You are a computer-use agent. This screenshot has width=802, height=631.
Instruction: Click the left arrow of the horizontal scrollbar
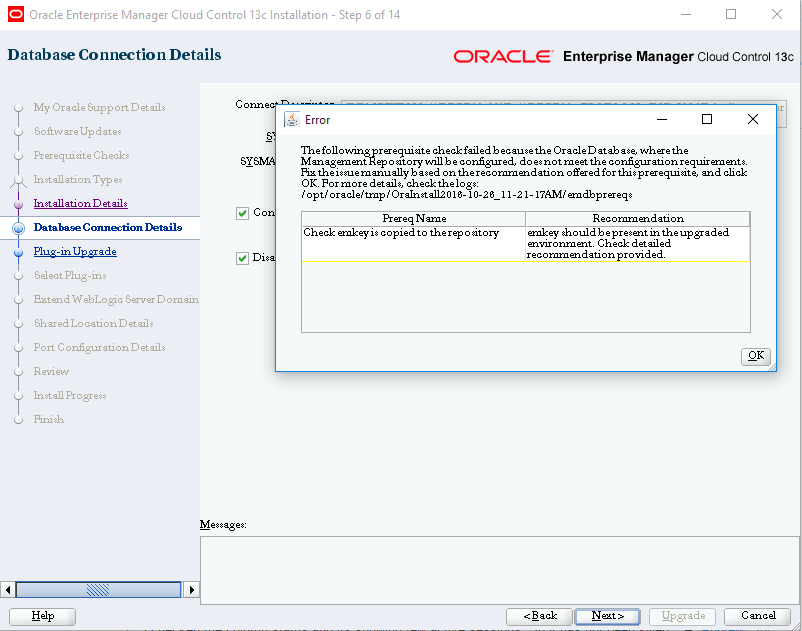[x=7, y=589]
